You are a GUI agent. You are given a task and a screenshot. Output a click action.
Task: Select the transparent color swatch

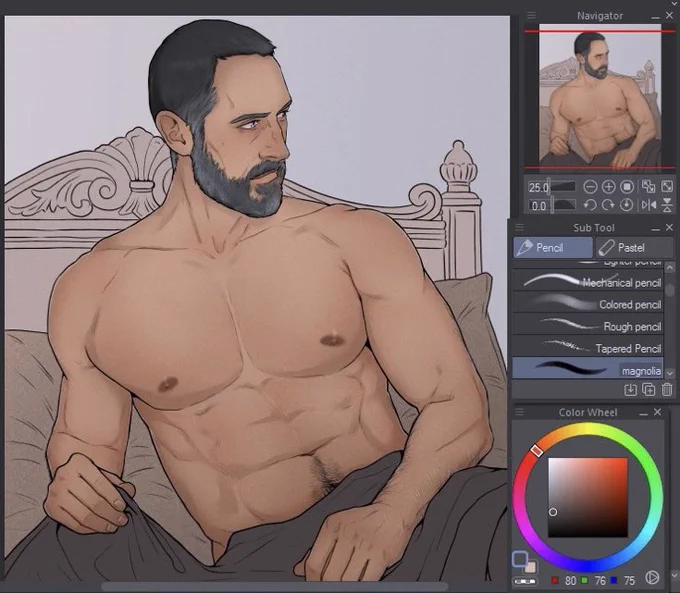click(525, 581)
